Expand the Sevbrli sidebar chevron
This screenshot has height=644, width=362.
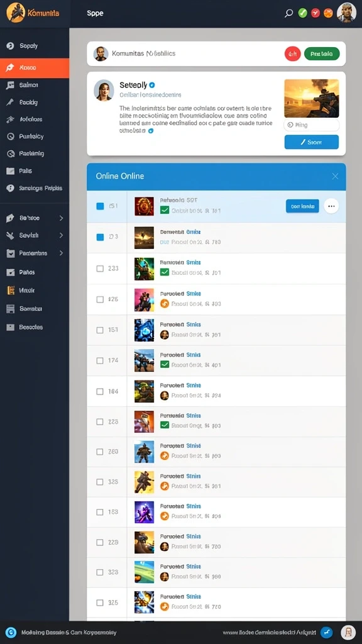point(61,235)
